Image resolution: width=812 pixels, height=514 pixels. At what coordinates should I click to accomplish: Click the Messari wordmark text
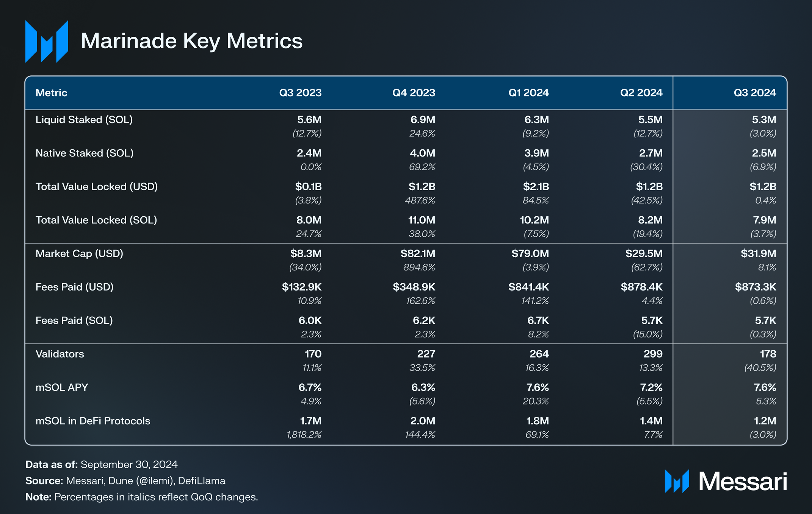[743, 482]
